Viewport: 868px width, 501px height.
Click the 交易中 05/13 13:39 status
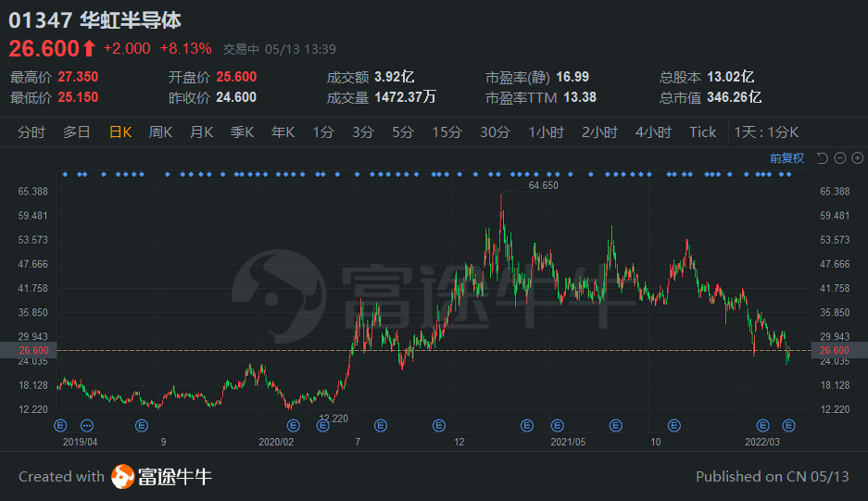[x=280, y=49]
